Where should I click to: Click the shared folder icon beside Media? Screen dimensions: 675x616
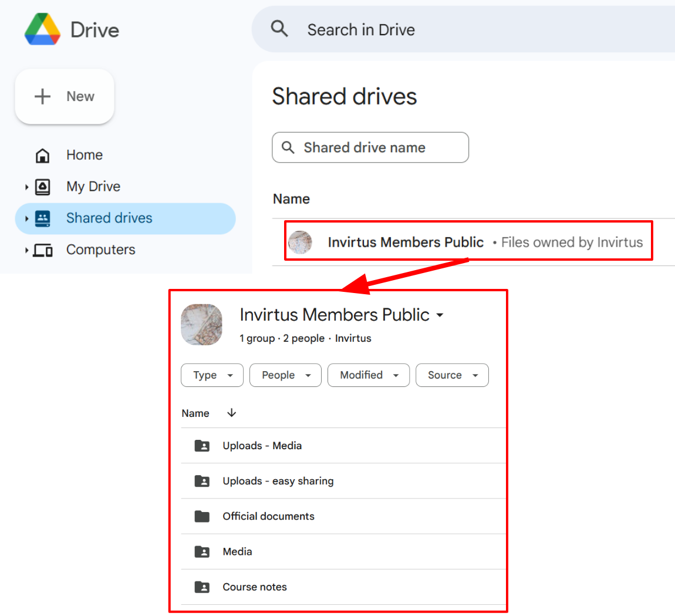point(202,551)
